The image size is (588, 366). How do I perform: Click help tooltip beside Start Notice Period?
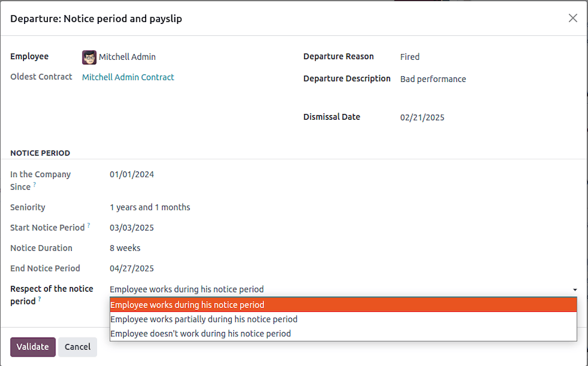click(89, 226)
